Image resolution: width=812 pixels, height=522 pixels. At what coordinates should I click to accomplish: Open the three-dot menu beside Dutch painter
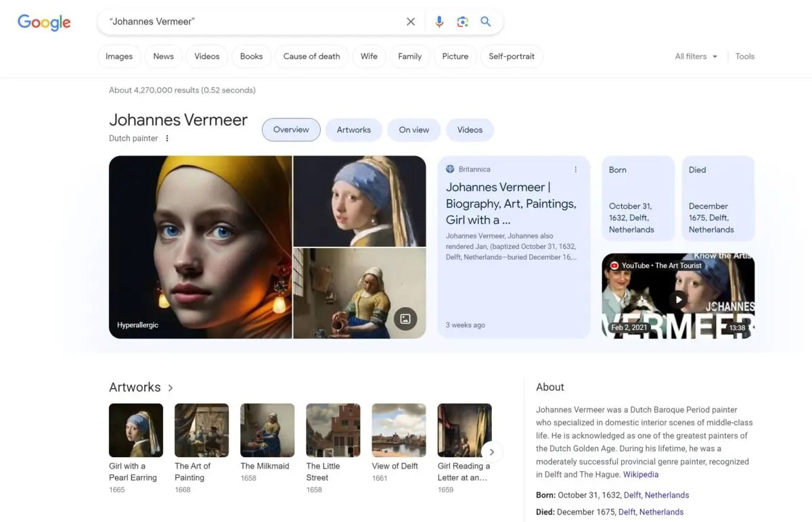pos(166,138)
